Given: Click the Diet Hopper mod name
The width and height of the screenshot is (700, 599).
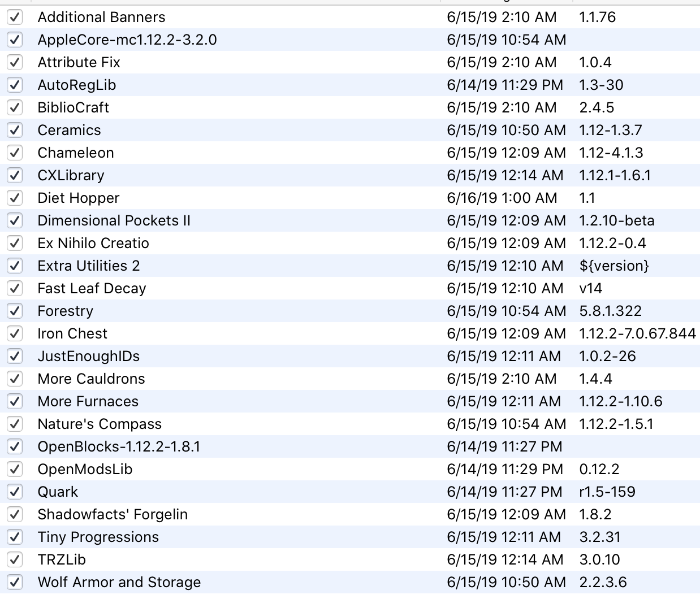Looking at the screenshot, I should click(79, 198).
